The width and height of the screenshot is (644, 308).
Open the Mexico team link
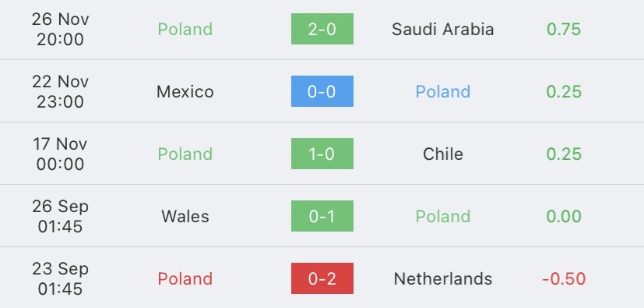pyautogui.click(x=185, y=92)
